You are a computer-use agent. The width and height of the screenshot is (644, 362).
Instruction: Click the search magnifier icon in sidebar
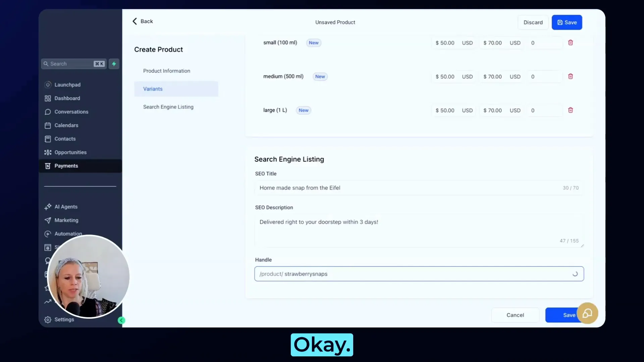coord(46,64)
